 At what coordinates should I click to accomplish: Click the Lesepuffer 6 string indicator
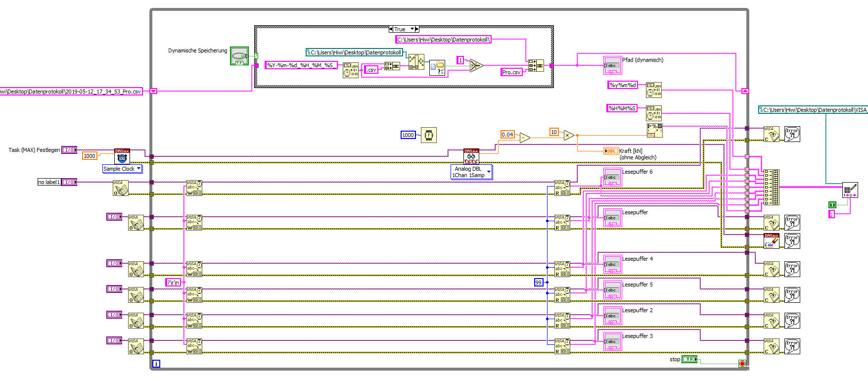click(612, 178)
